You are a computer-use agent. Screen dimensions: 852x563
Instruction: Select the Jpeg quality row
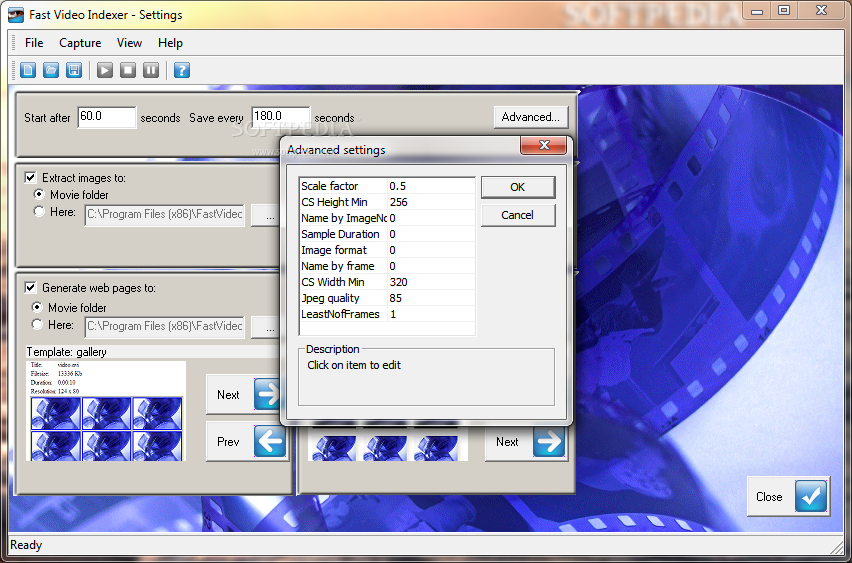coord(387,298)
